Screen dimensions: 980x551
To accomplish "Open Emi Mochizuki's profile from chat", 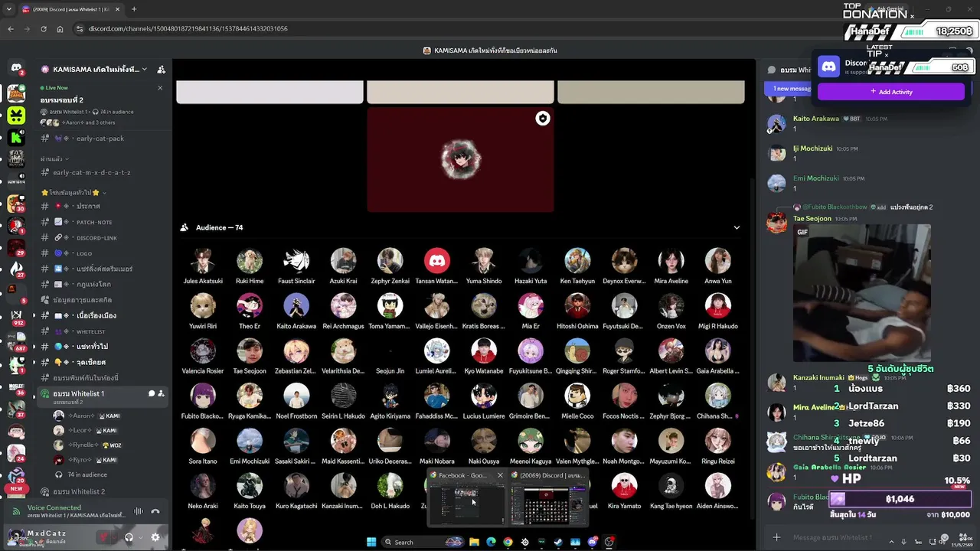I will [816, 178].
